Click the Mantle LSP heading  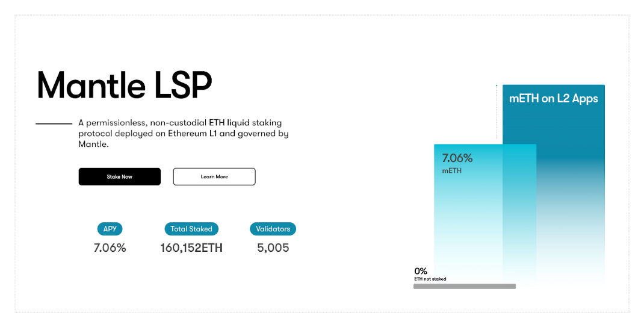click(125, 85)
